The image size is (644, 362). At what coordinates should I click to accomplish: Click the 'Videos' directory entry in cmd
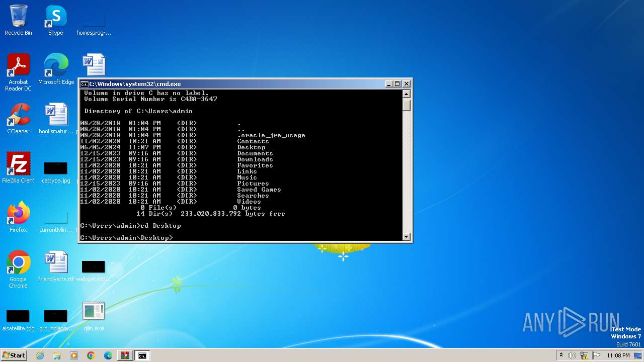(249, 202)
